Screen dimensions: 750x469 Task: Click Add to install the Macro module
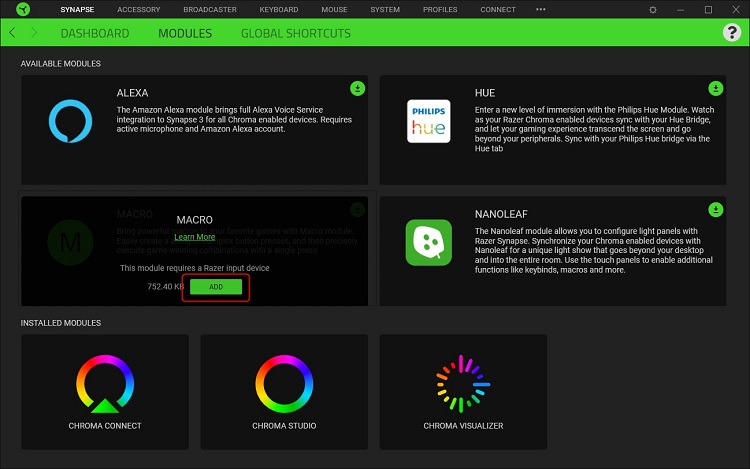coord(216,287)
